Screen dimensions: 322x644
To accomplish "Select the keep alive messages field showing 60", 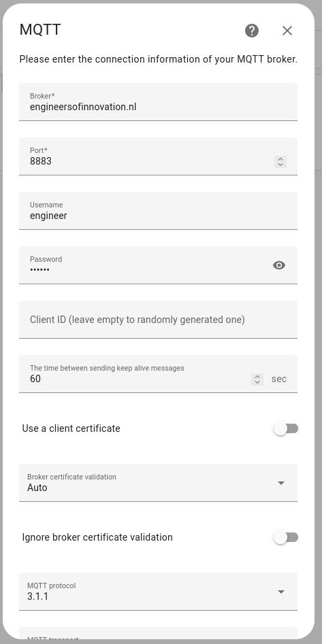I will pos(159,374).
